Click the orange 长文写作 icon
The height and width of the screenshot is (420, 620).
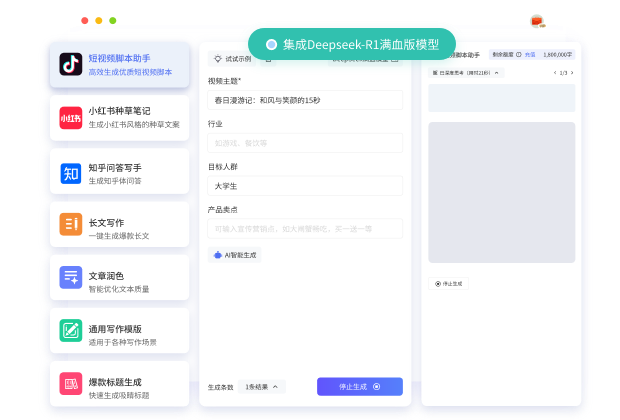71,224
